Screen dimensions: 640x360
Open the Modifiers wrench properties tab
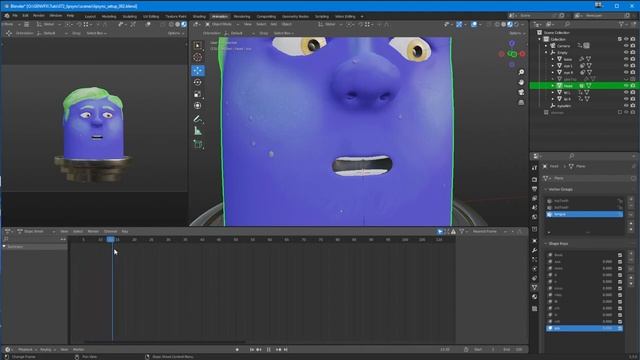point(535,250)
